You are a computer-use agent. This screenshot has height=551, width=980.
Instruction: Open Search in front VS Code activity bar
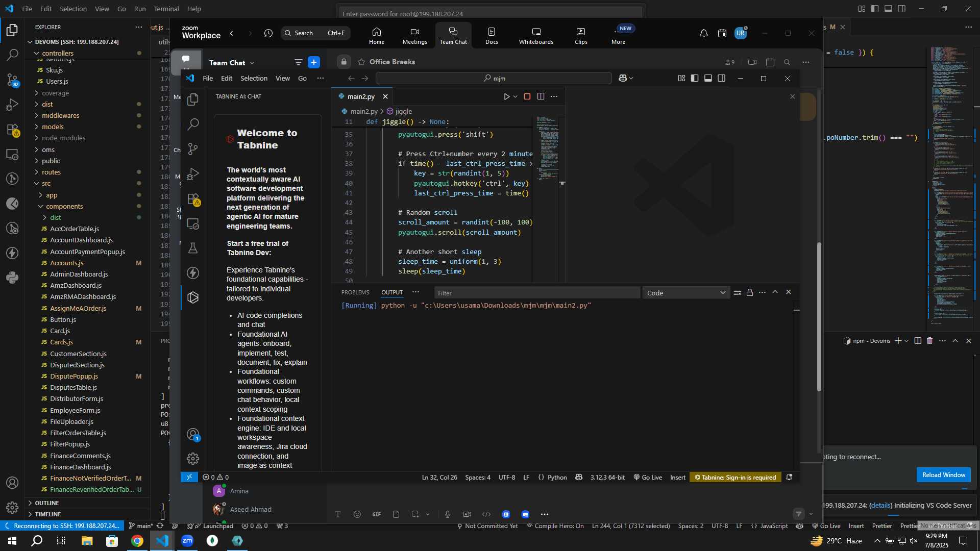193,124
